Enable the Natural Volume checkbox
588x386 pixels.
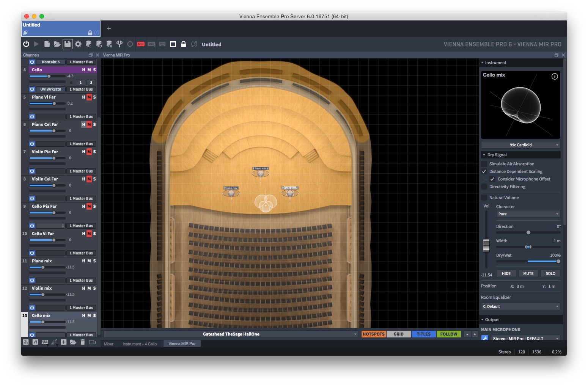[484, 198]
